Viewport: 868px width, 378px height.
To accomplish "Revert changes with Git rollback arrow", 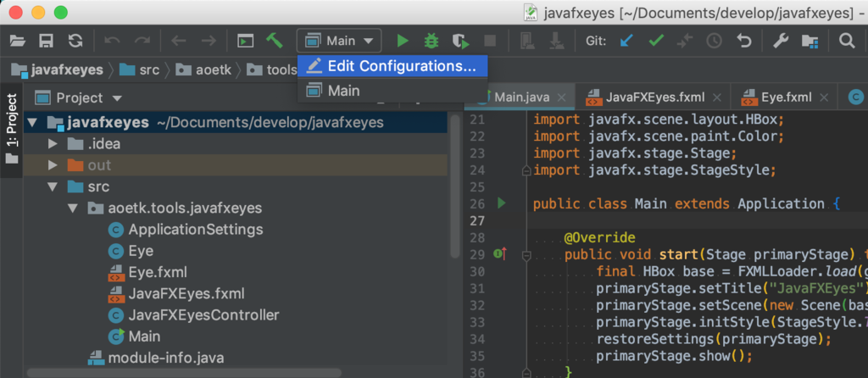I will 743,41.
